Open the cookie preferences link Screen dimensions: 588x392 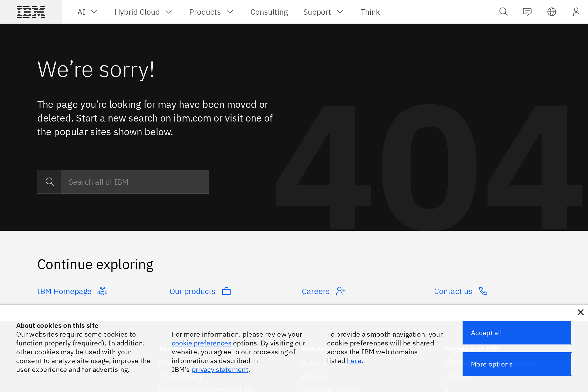click(201, 343)
